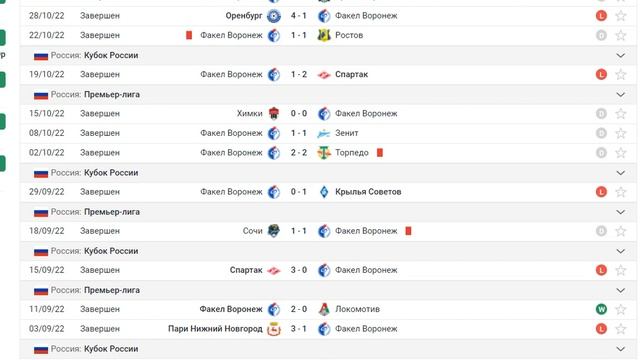Open Пари Нижний Новгород team link
This screenshot has height=360, width=640.
(x=215, y=329)
